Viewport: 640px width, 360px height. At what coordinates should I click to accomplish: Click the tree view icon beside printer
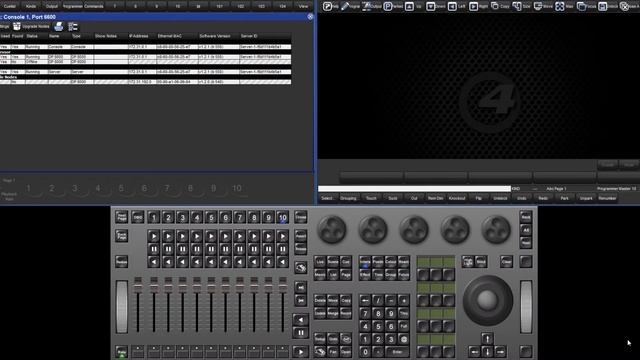73,27
